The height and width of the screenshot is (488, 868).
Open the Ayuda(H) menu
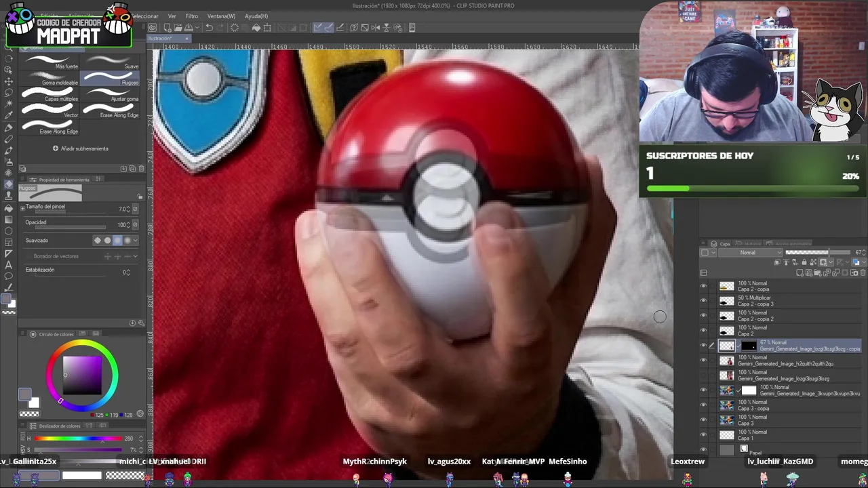[x=256, y=16]
